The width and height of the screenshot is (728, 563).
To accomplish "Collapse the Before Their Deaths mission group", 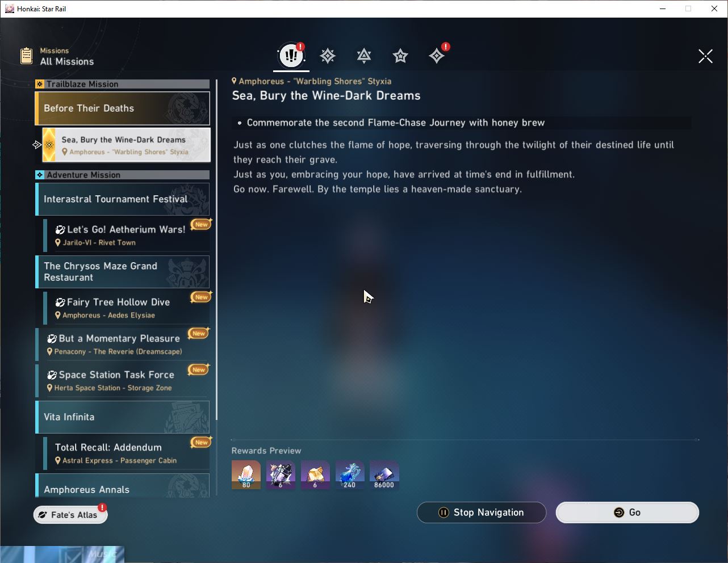I will pyautogui.click(x=122, y=108).
